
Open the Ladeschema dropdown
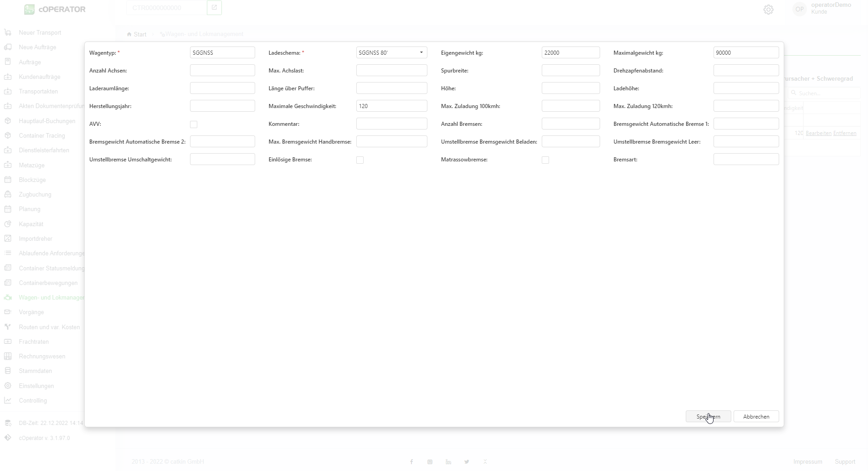point(391,53)
